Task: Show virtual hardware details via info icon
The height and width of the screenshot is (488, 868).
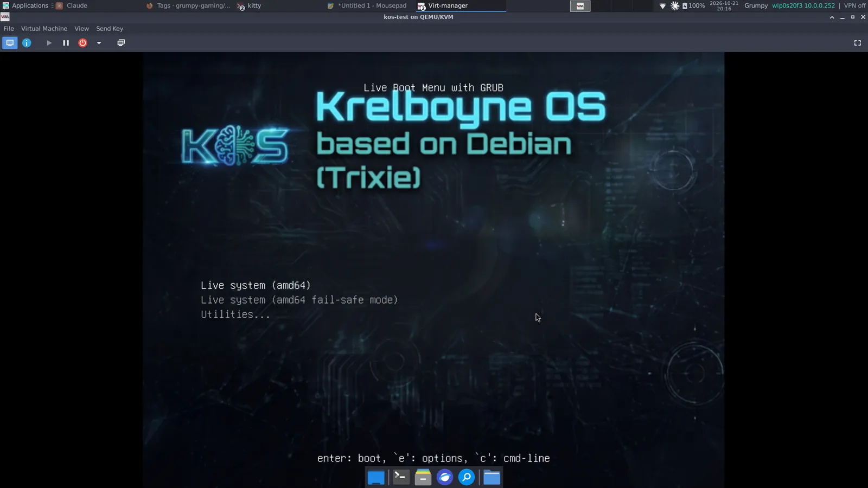Action: (27, 43)
